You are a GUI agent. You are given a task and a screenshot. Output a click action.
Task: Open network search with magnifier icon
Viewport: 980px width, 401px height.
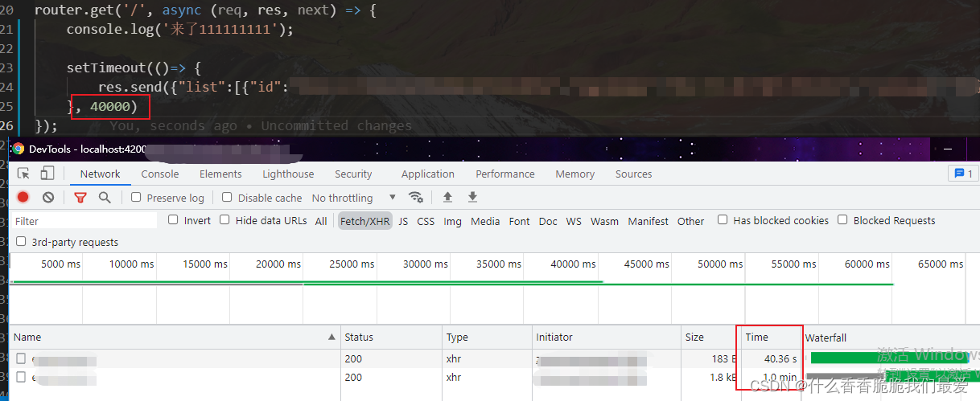pos(105,198)
